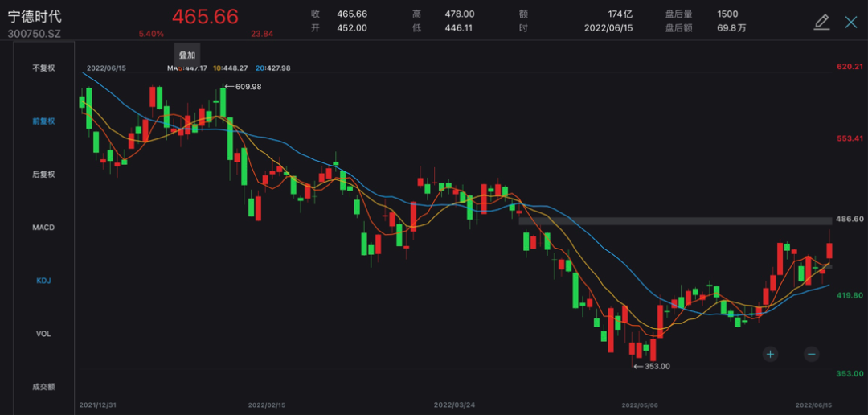Zoom out with the minus button
The image size is (868, 415).
coord(811,354)
